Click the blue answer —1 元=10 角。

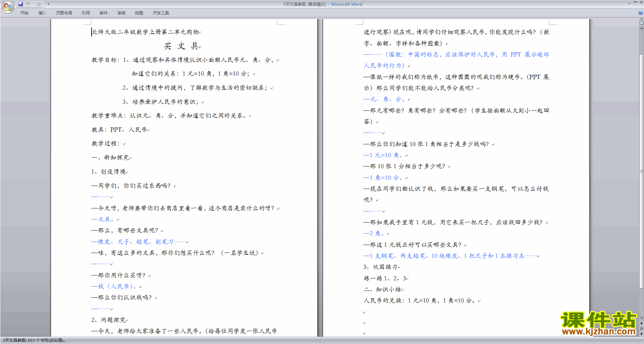[x=383, y=155]
